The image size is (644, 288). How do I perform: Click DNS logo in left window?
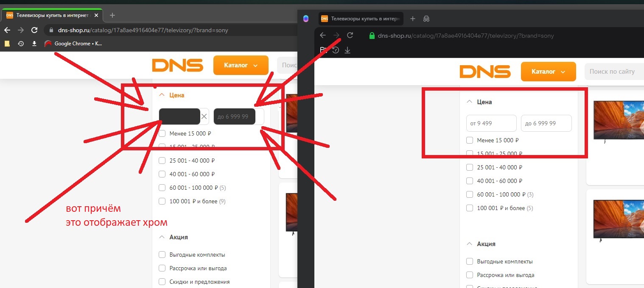(178, 65)
